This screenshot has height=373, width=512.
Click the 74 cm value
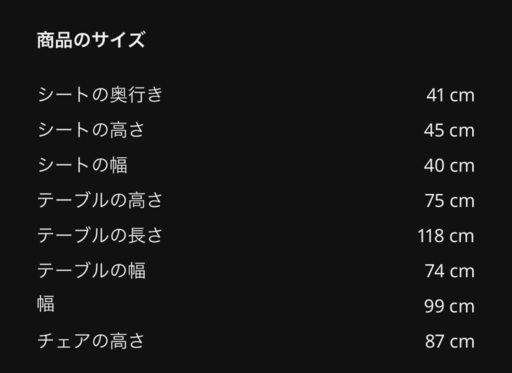(x=450, y=271)
